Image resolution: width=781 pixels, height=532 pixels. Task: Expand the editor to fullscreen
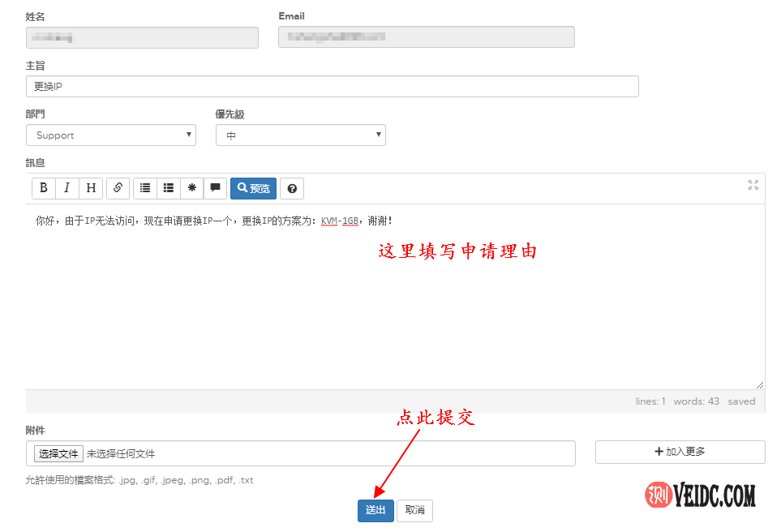(753, 185)
